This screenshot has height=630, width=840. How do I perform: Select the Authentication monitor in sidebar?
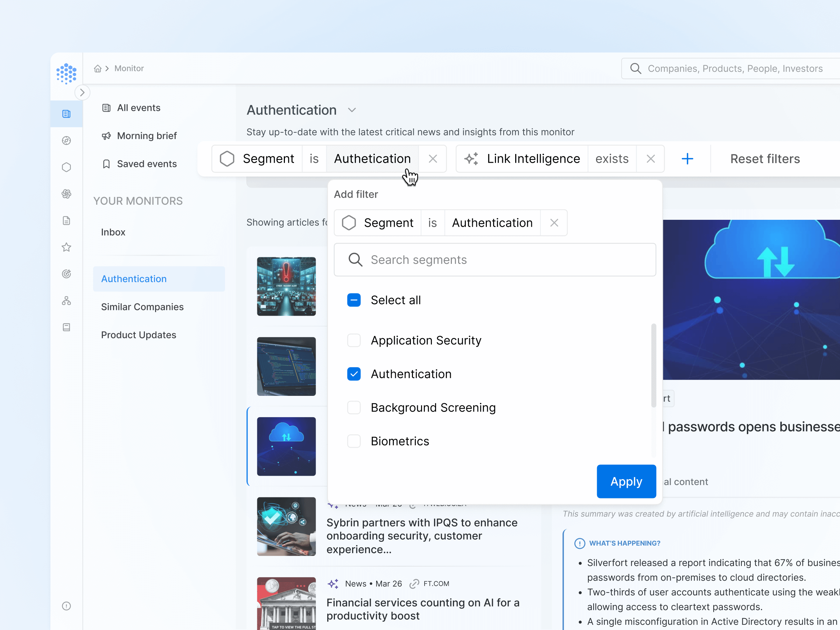pos(159,279)
